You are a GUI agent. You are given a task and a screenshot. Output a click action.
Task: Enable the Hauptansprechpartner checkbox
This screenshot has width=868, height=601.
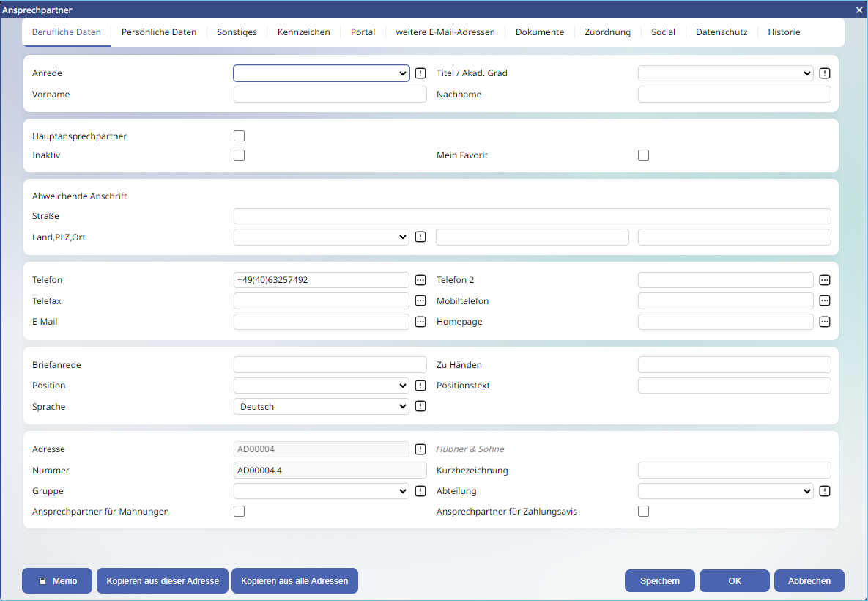point(239,136)
